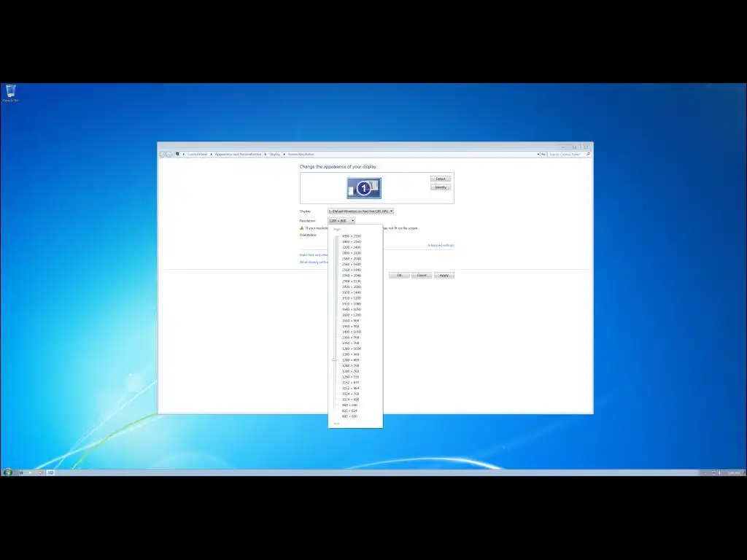Viewport: 747px width, 560px height.
Task: Select 2560 × 1440 resolution
Action: (x=352, y=270)
